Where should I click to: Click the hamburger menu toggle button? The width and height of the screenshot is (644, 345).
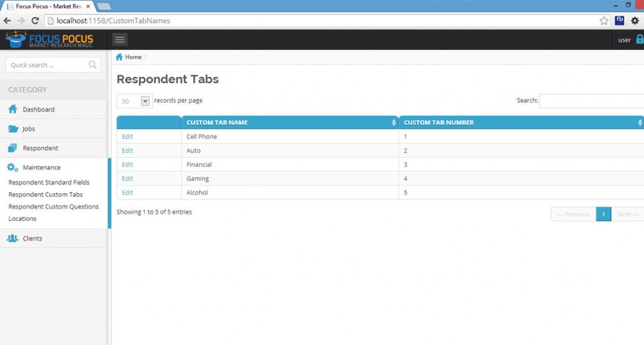pyautogui.click(x=120, y=40)
